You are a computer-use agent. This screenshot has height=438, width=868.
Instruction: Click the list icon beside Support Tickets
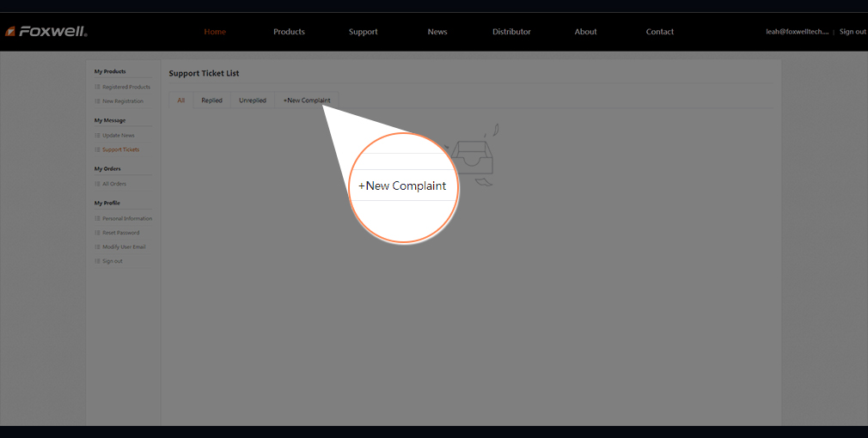97,149
